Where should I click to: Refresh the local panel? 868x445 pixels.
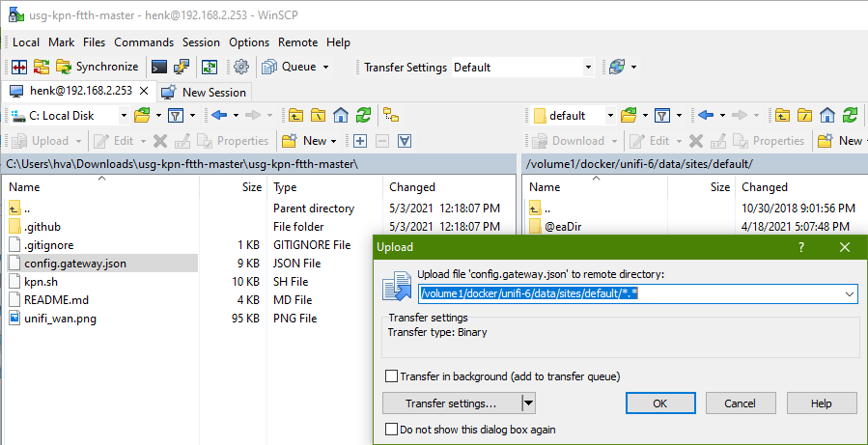coord(363,116)
